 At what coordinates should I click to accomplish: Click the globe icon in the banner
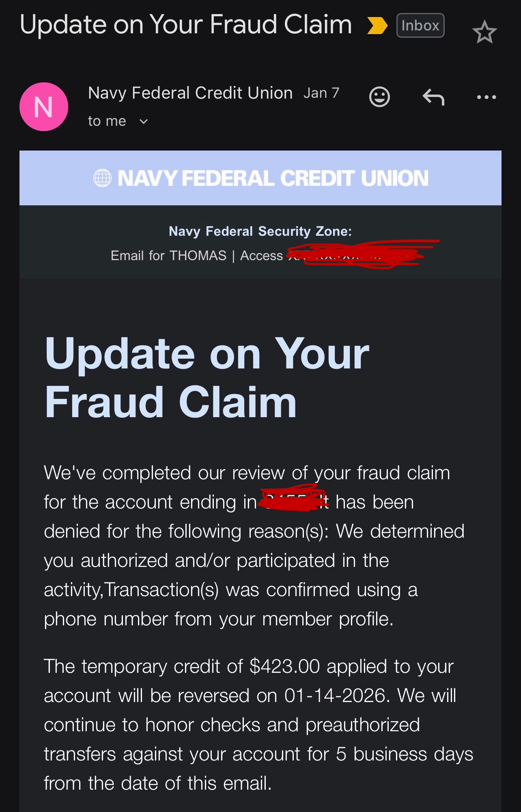click(102, 178)
